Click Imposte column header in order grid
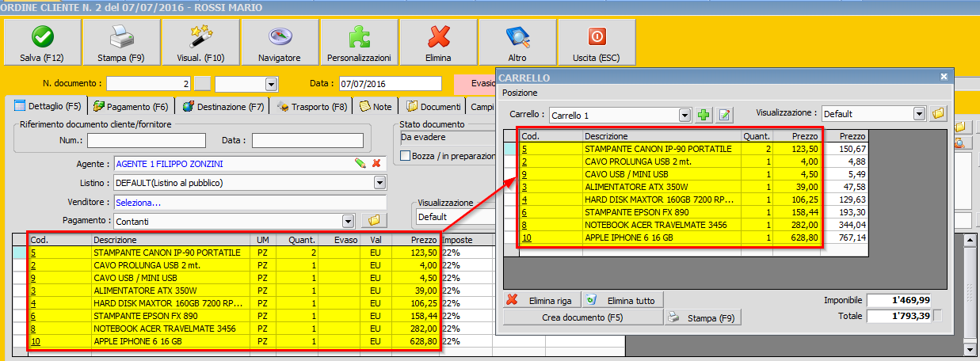This screenshot has width=980, height=361. pos(466,240)
